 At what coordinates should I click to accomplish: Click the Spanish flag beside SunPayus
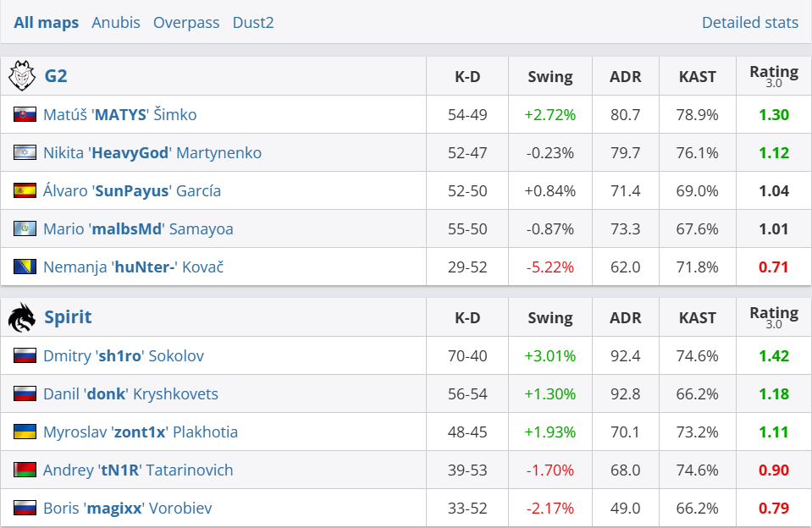(25, 190)
